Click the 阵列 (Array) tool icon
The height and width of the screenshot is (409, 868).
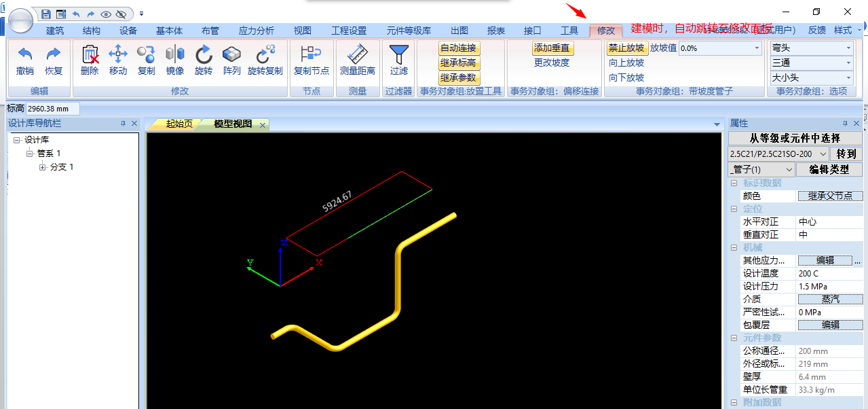click(x=231, y=54)
